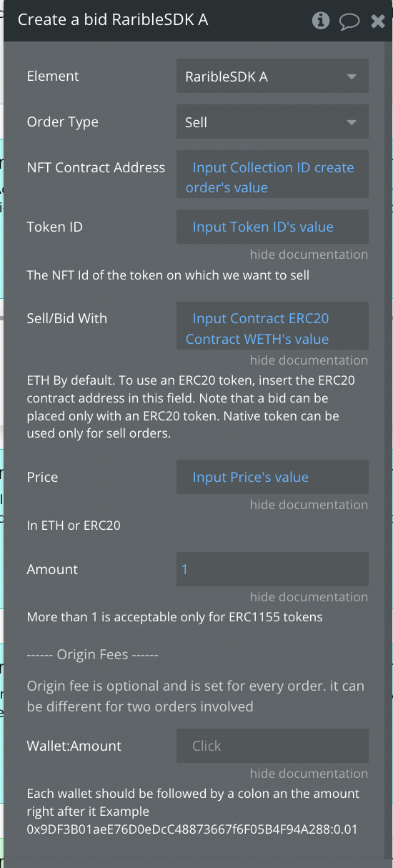Open the Order Type dropdown Sell

click(x=272, y=122)
